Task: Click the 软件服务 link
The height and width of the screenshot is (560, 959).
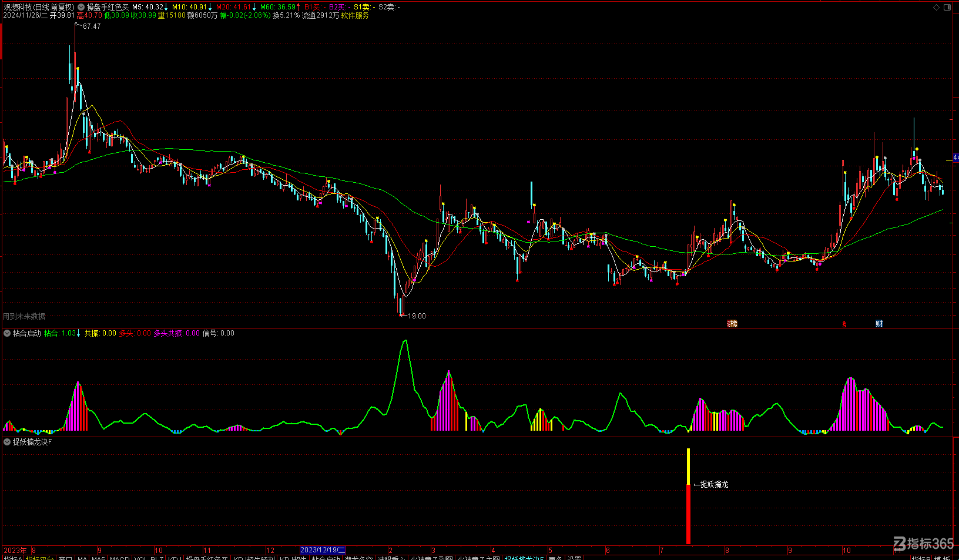Action: tap(355, 16)
